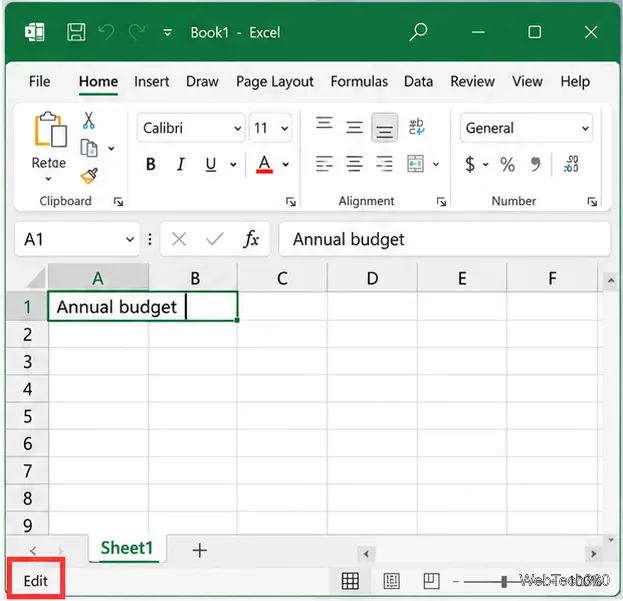Viewport: 623px width, 601px height.
Task: Click the Enter checkmark in formula bar
Action: point(215,239)
